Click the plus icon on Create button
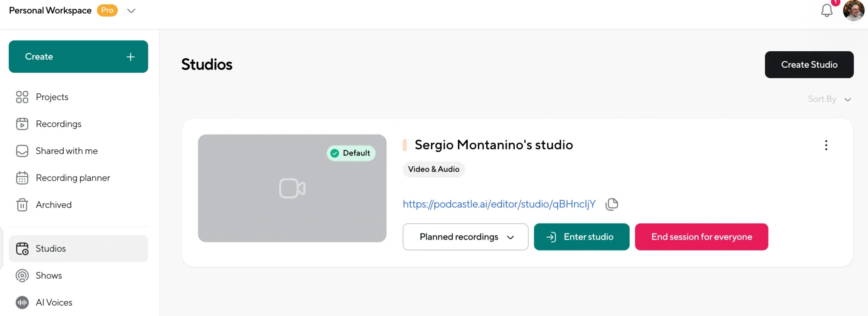This screenshot has width=868, height=316. [x=131, y=57]
